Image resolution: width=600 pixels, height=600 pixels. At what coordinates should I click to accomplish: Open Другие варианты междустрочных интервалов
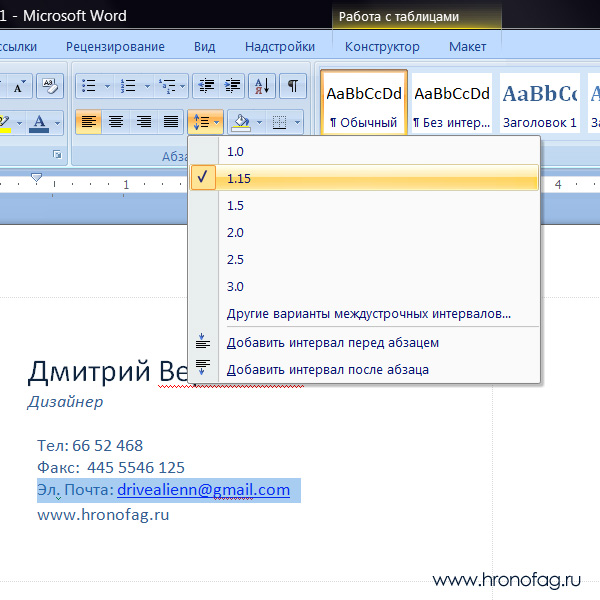(x=364, y=313)
